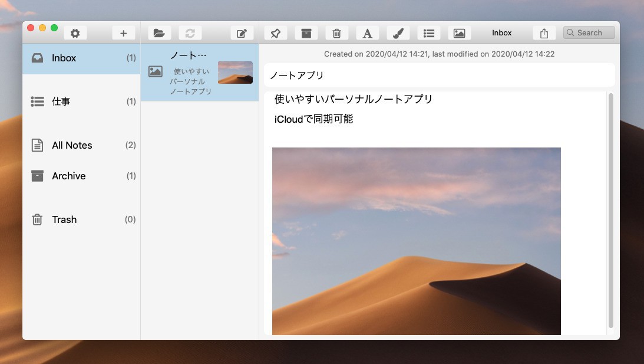Open font options with the A icon
The image size is (644, 364).
click(367, 34)
